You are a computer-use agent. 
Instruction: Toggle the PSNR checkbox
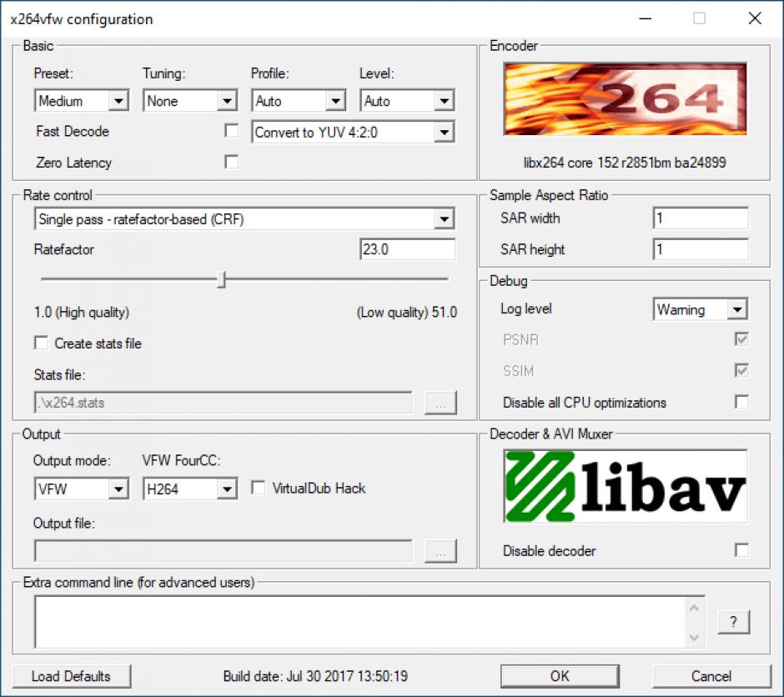click(741, 339)
